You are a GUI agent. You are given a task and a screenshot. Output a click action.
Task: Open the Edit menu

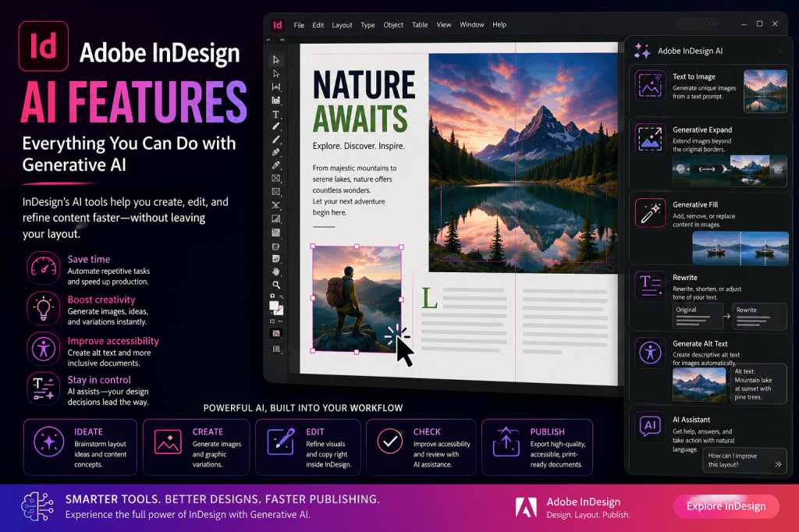(x=318, y=25)
